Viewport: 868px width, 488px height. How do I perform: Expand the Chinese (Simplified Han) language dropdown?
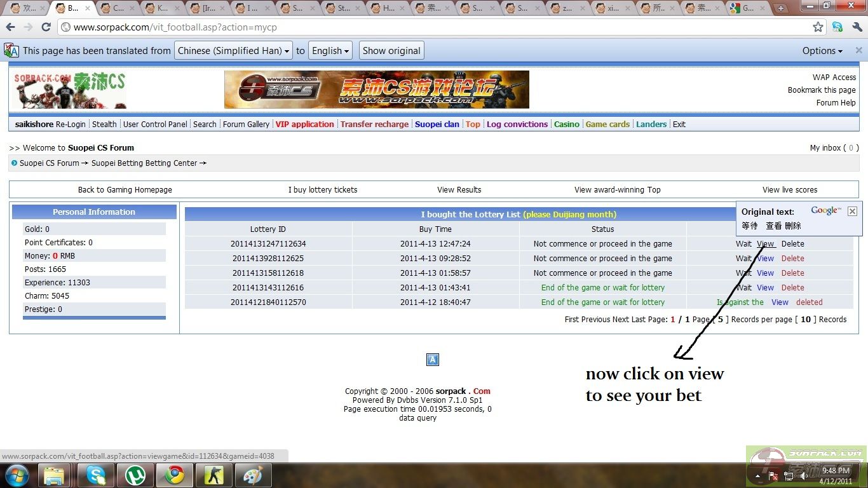[233, 51]
